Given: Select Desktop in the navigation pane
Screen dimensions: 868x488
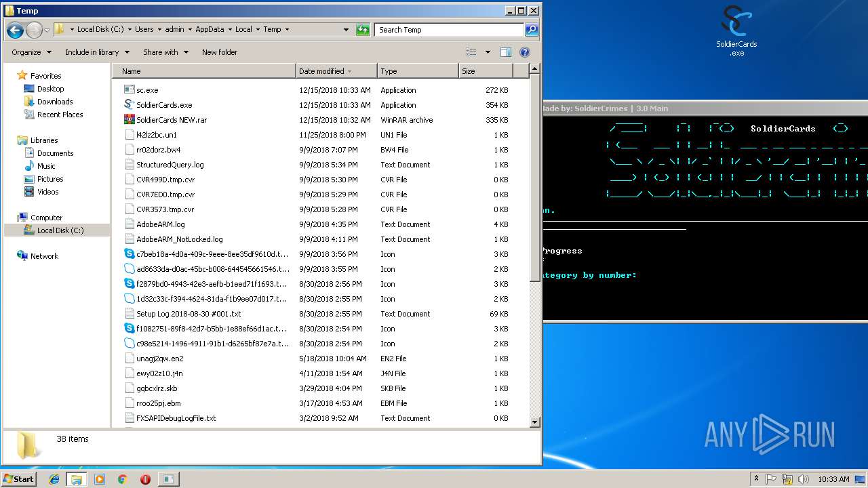Looking at the screenshot, I should [x=50, y=89].
